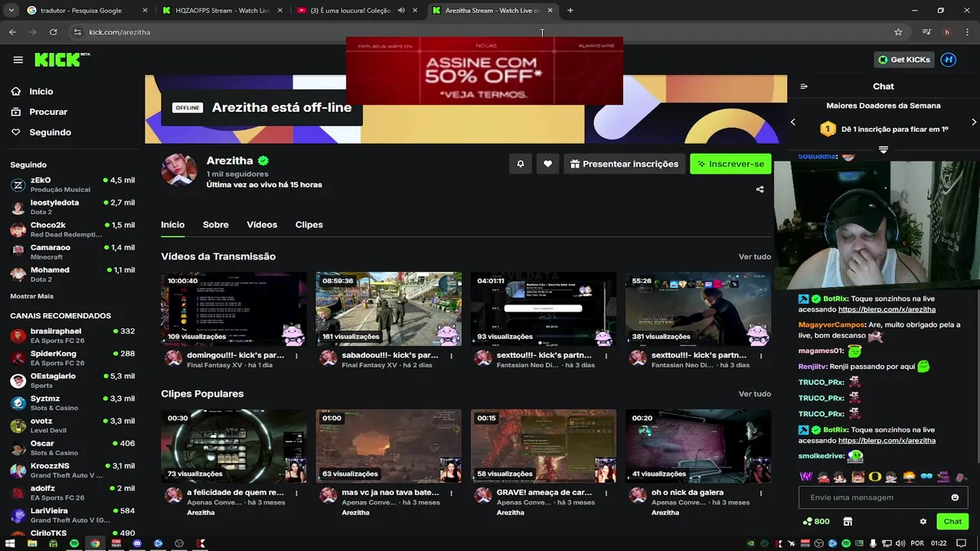Collapse the chat panel icon

pos(803,86)
